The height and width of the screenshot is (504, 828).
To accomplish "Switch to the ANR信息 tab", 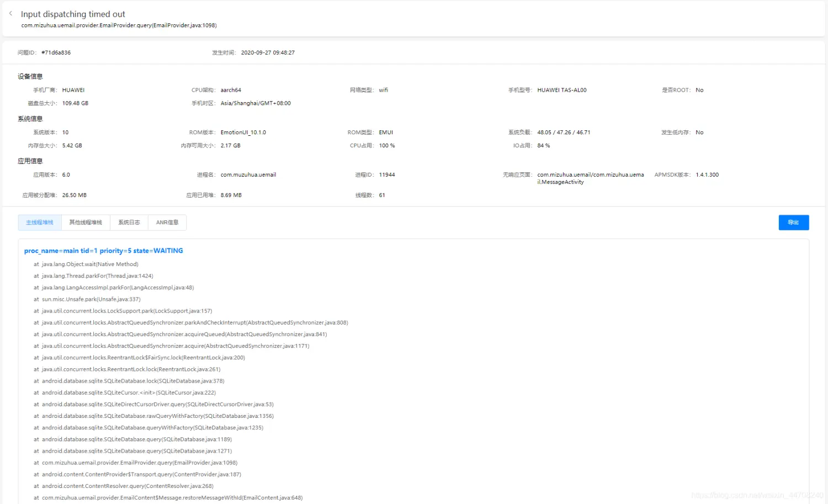I will (x=167, y=222).
